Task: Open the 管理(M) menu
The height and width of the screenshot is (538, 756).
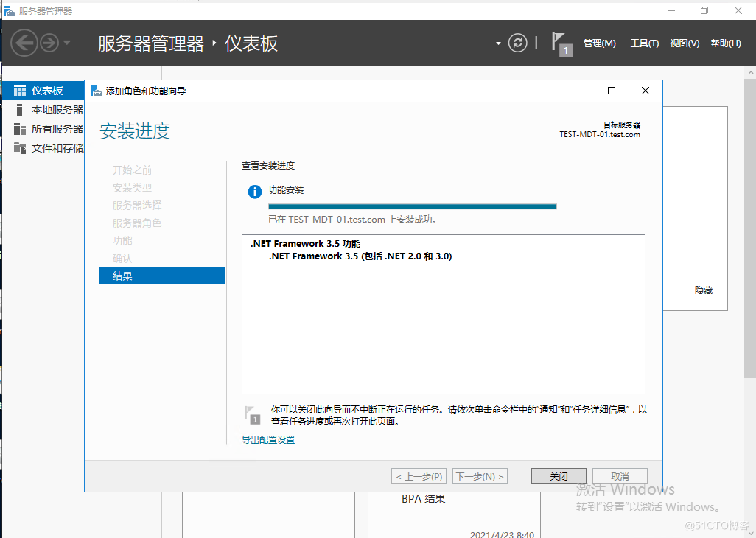Action: [x=599, y=43]
